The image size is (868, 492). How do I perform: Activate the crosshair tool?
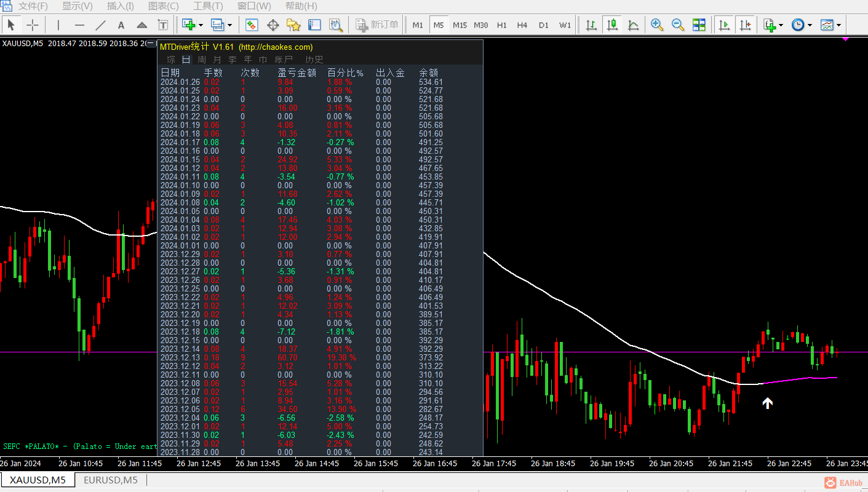tap(33, 25)
